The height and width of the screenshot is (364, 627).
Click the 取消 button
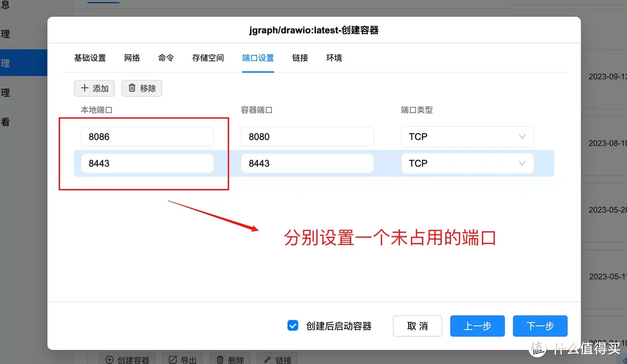417,326
